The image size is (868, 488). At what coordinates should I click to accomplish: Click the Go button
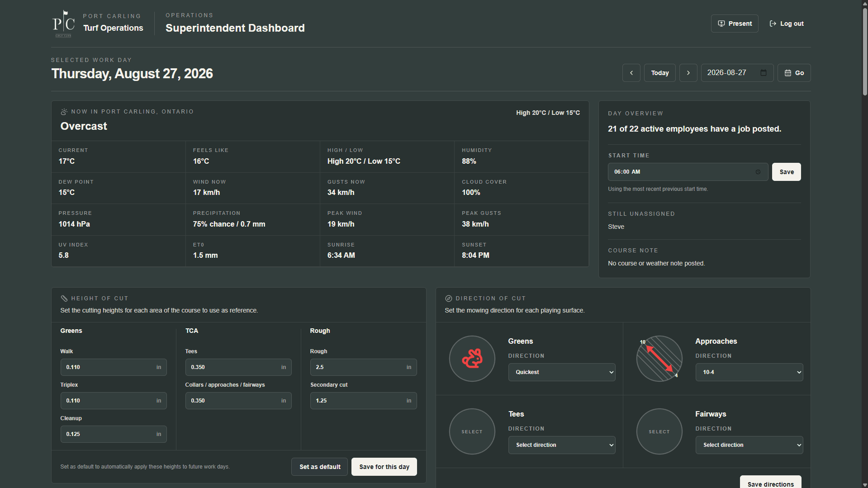point(794,73)
